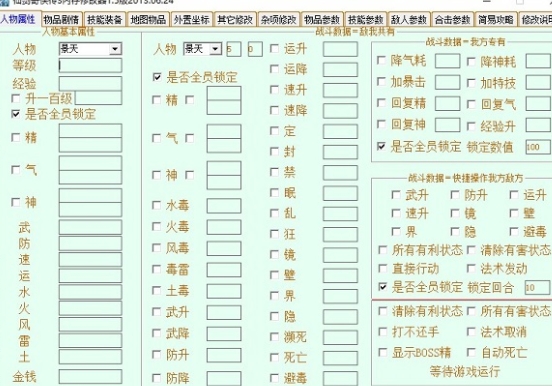This screenshot has width=552, height=386.
Task: Enable the 濒死 checkbox
Action: coord(274,337)
